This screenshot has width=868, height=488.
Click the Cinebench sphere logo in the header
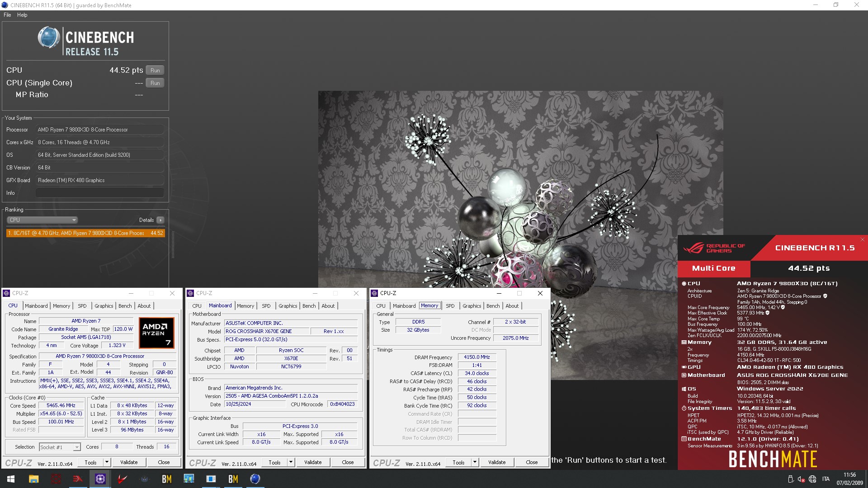[x=49, y=38]
